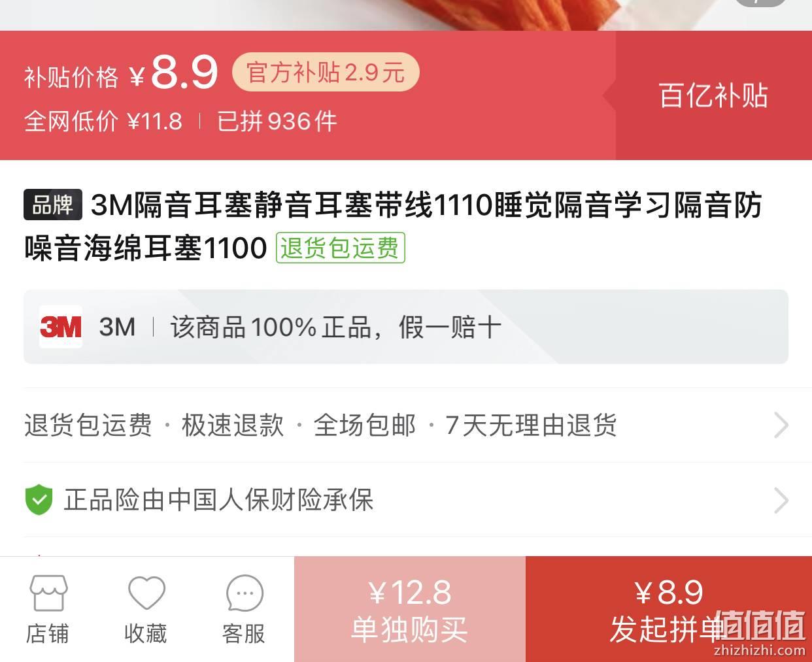Viewport: 812px width, 662px height.
Task: Open 退货包运费 · 极速退款 service details
Action: (x=406, y=425)
